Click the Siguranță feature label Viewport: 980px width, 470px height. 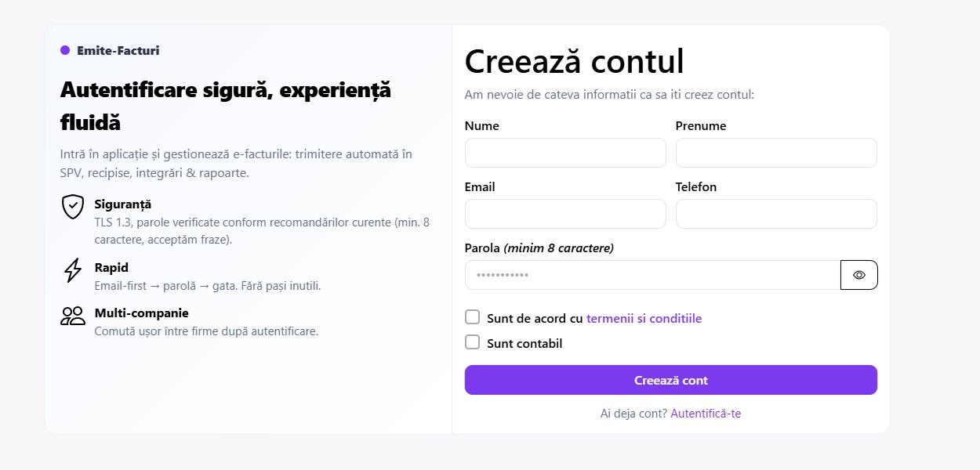pos(122,204)
